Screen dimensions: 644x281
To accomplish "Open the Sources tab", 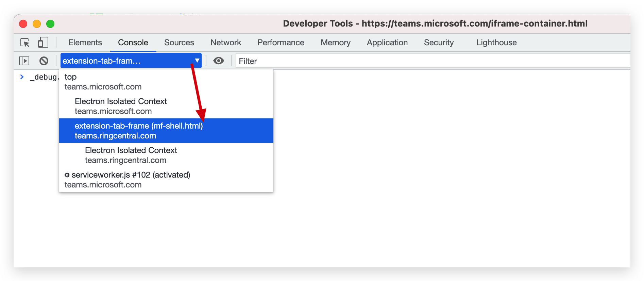I will [x=179, y=43].
